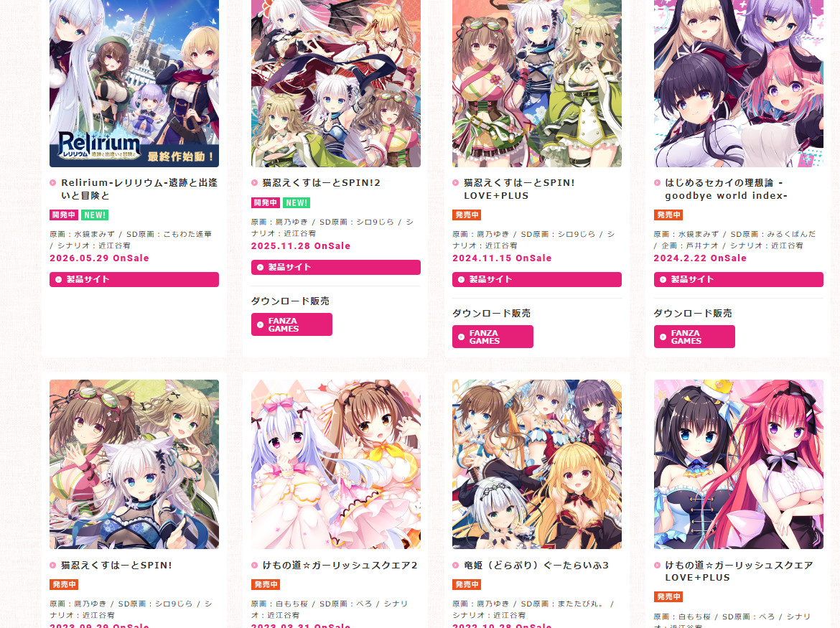Open the Relirium-レリリウム- title link

point(139,189)
